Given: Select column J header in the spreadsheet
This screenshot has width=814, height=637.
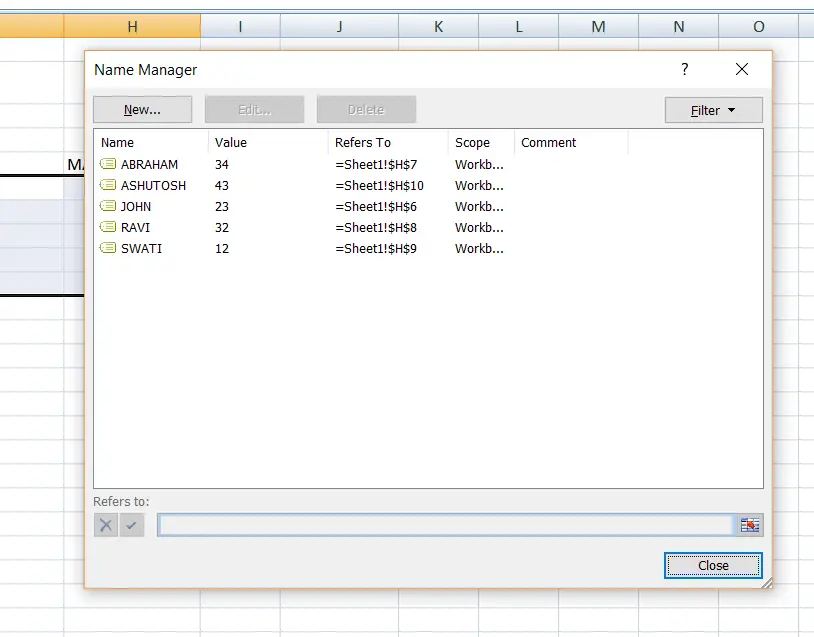Looking at the screenshot, I should coord(340,26).
